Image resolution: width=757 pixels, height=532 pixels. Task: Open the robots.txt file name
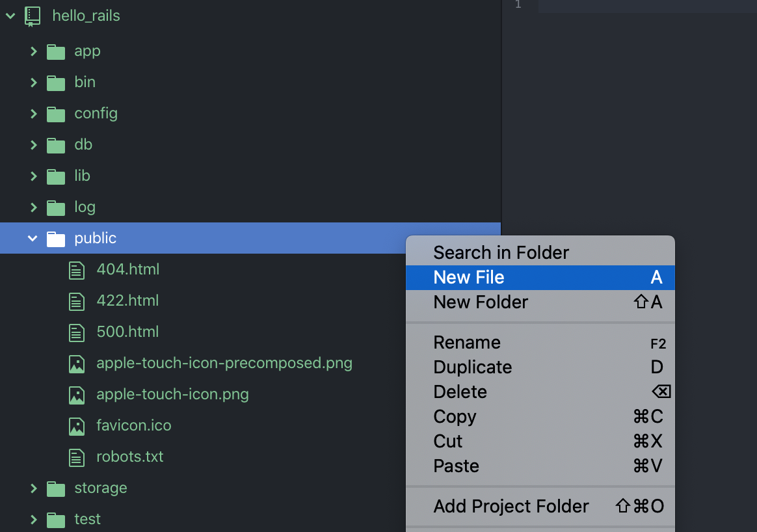click(130, 457)
